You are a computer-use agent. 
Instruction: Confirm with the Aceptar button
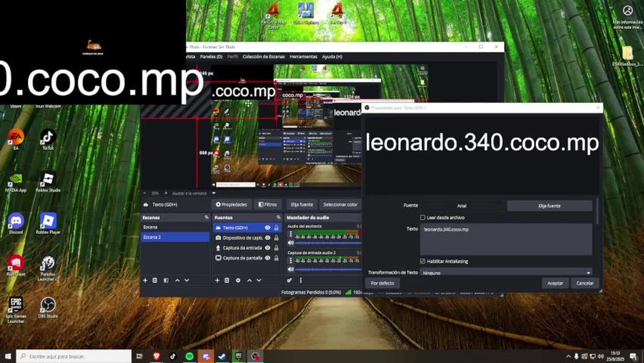tap(555, 283)
